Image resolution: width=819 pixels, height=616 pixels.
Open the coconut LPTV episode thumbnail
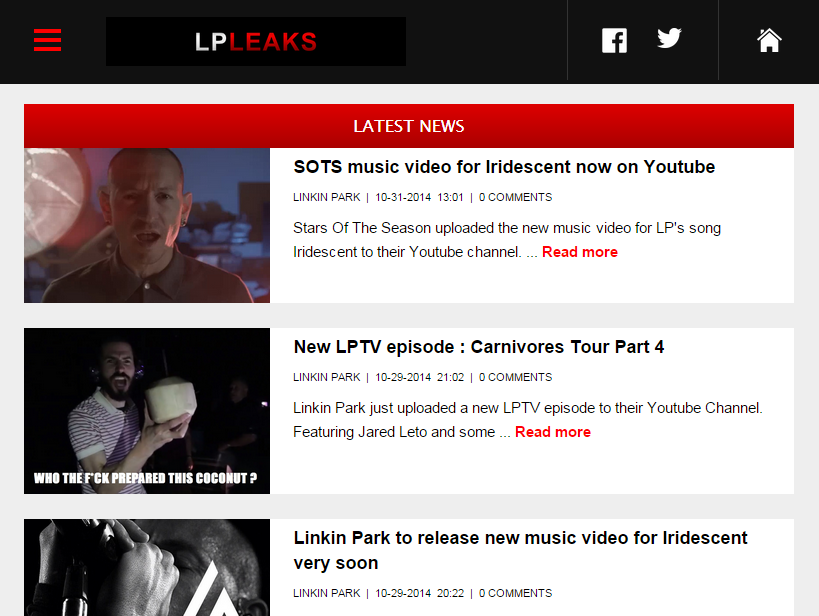point(147,411)
